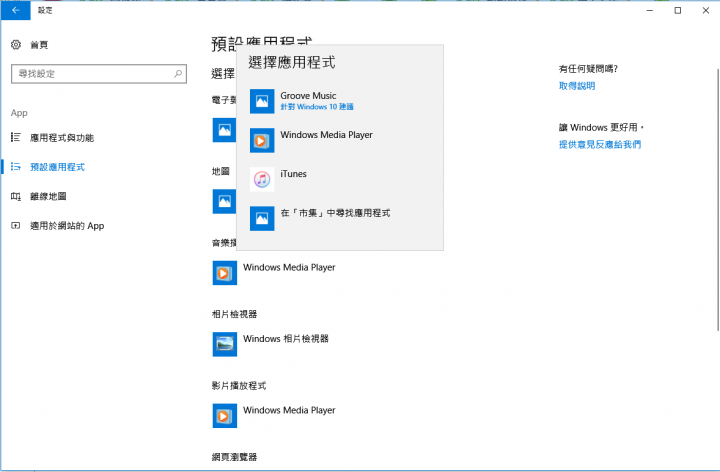The height and width of the screenshot is (472, 720).
Task: Open 提供意見反應給我們 feedback link
Action: tap(600, 144)
